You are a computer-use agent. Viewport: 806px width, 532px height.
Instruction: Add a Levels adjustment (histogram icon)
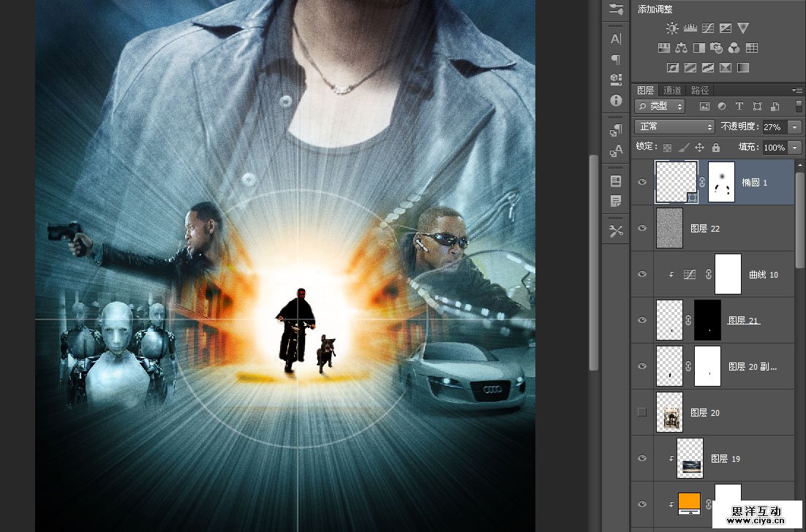coord(690,28)
